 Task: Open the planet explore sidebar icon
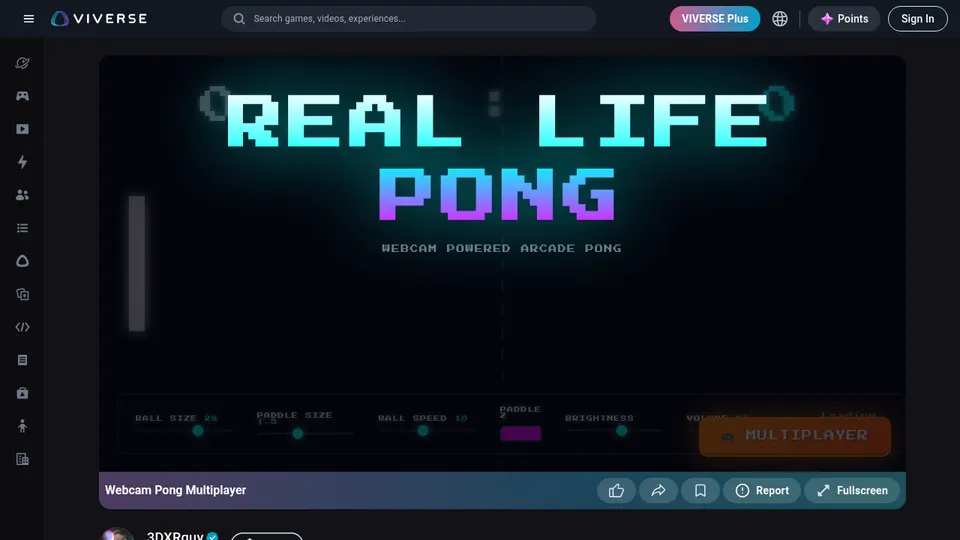click(22, 63)
